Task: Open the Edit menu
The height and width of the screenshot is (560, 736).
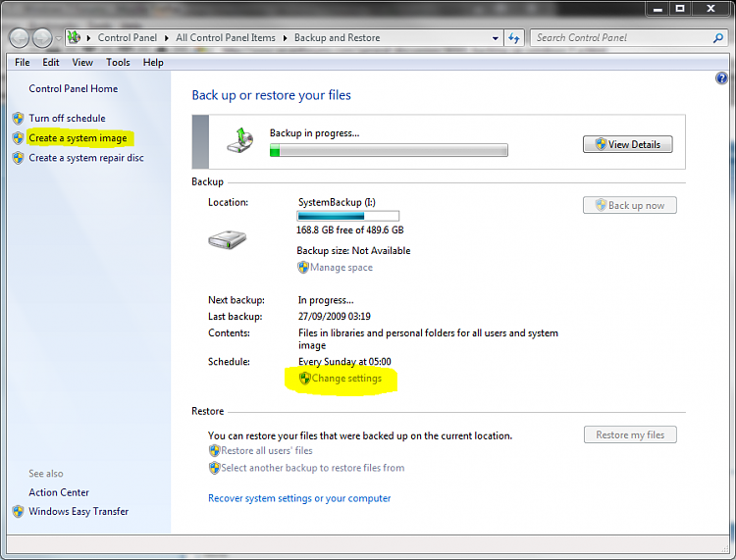Action: tap(51, 63)
